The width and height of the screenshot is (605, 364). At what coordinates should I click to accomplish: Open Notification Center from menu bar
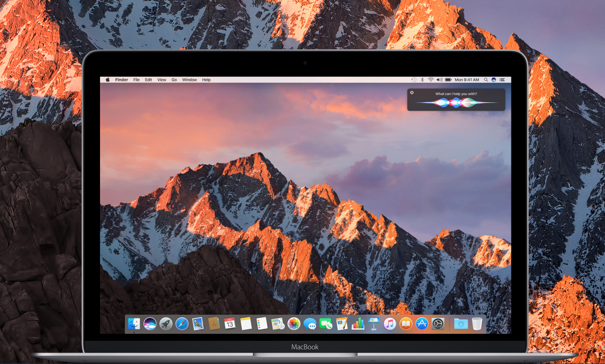click(x=502, y=80)
